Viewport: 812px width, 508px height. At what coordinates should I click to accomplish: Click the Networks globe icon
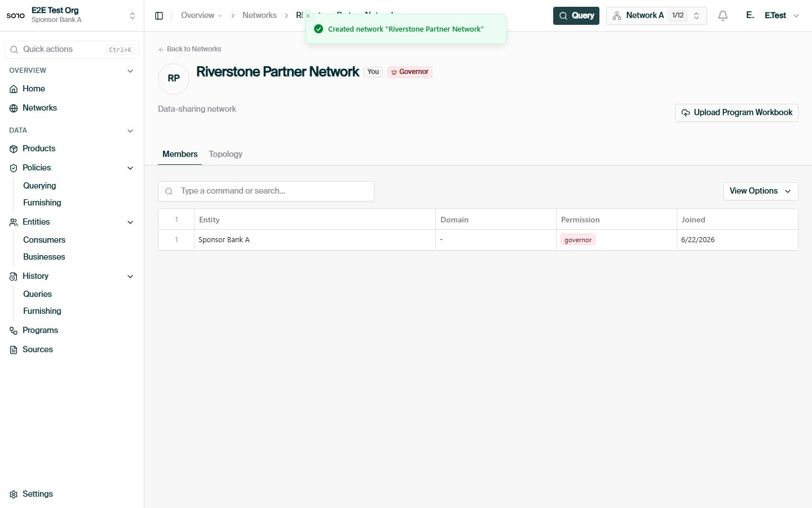(x=14, y=108)
